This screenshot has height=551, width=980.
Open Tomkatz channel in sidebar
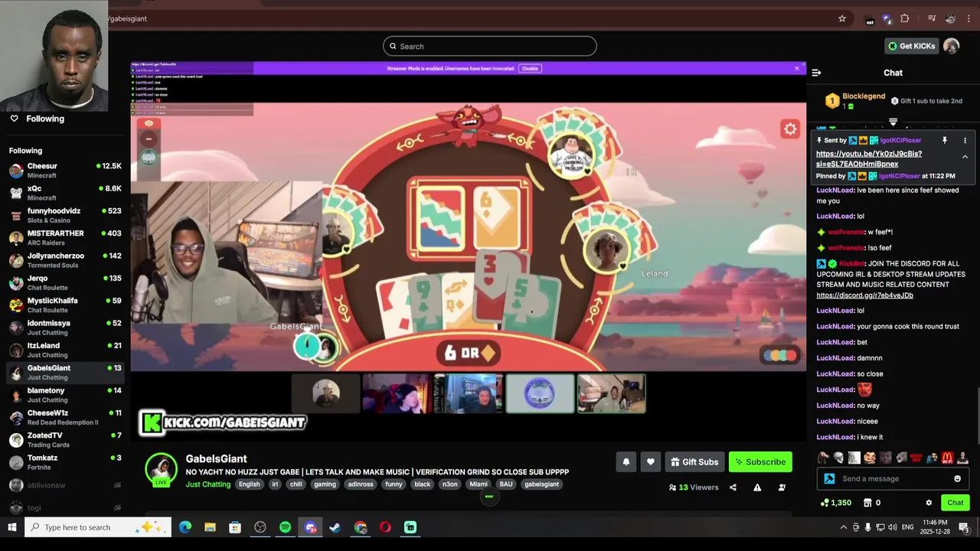point(65,462)
